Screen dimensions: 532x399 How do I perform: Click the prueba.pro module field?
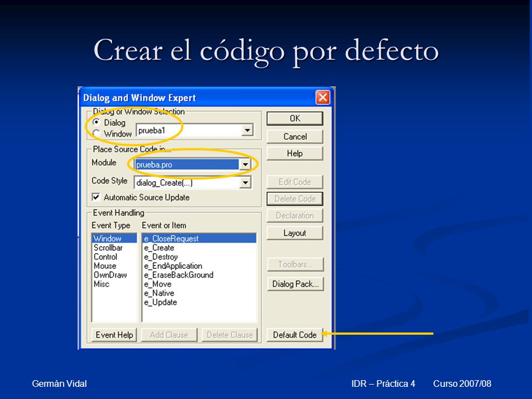click(x=187, y=165)
